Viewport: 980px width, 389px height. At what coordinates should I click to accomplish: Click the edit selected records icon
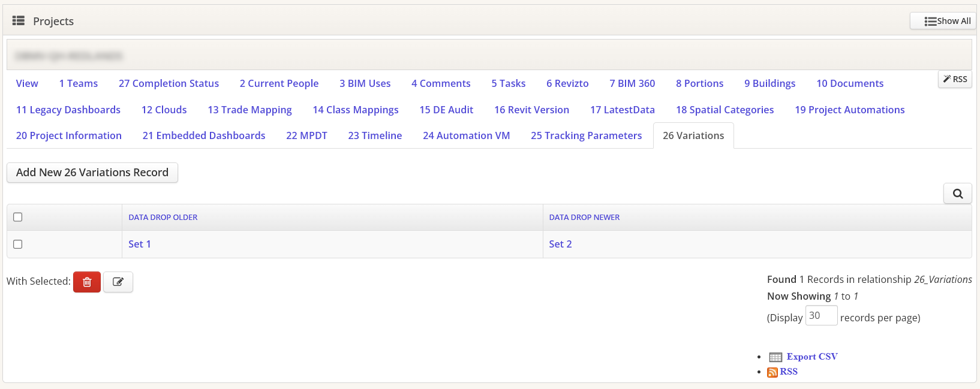pos(118,282)
